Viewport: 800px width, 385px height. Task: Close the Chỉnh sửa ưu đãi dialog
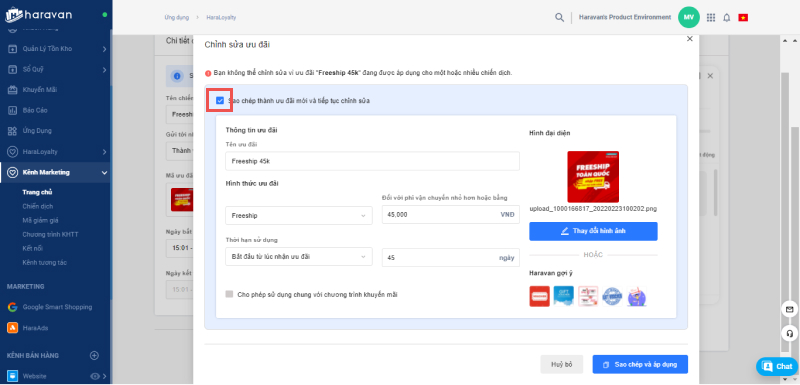690,38
